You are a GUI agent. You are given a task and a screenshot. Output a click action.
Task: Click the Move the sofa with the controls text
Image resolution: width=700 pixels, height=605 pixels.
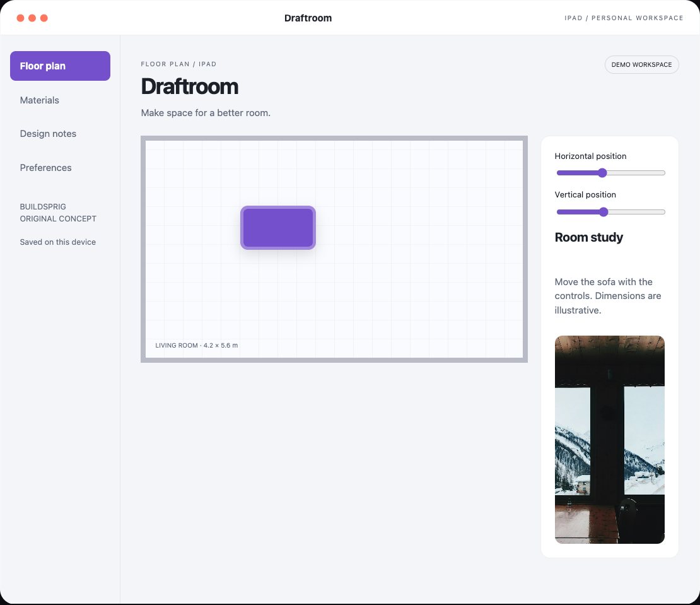point(607,296)
